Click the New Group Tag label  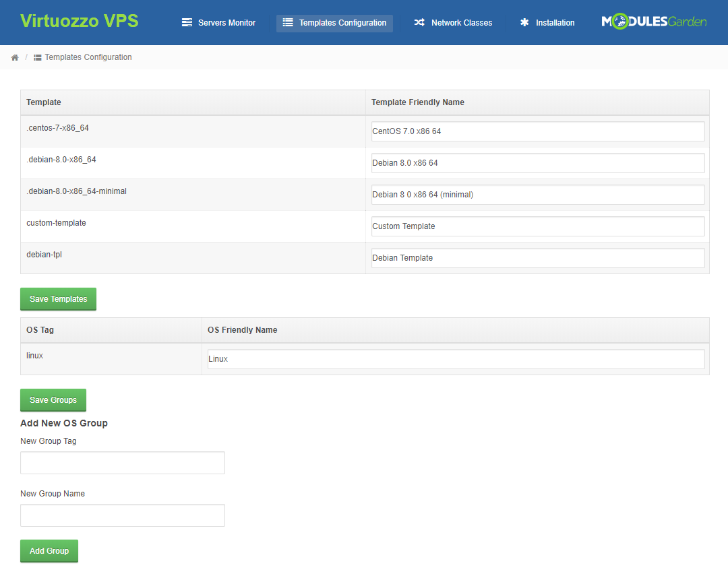49,441
